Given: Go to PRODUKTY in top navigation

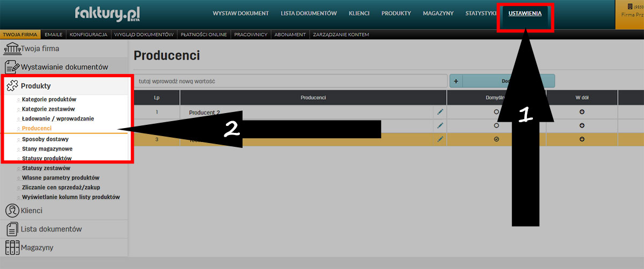Looking at the screenshot, I should coord(396,13).
